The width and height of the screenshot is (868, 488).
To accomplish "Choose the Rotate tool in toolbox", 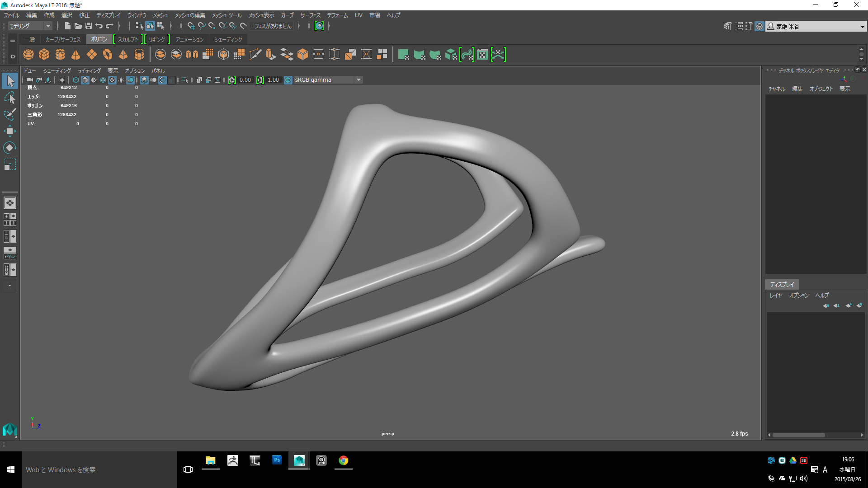I will pos(10,148).
